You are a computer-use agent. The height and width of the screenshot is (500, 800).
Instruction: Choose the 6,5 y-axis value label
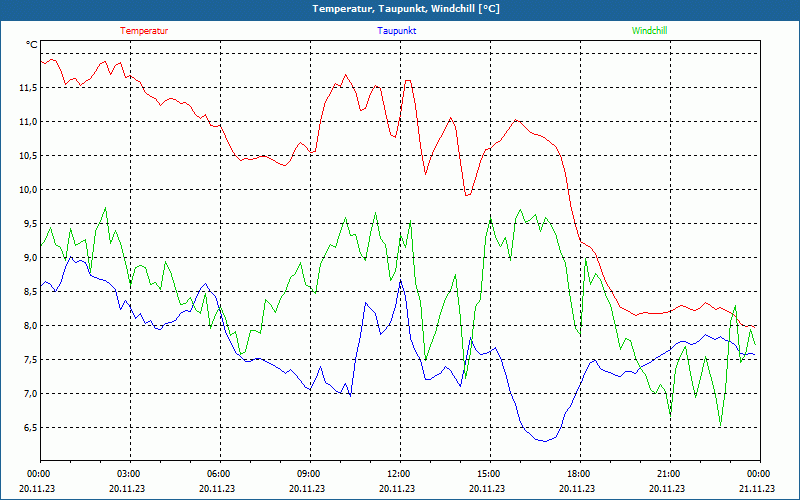tap(29, 428)
